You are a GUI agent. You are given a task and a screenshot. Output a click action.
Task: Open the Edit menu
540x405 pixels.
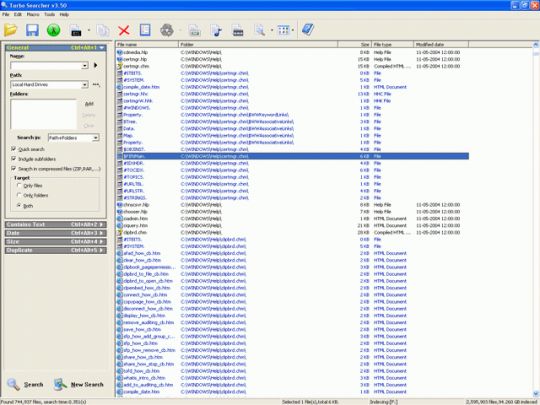(x=18, y=14)
